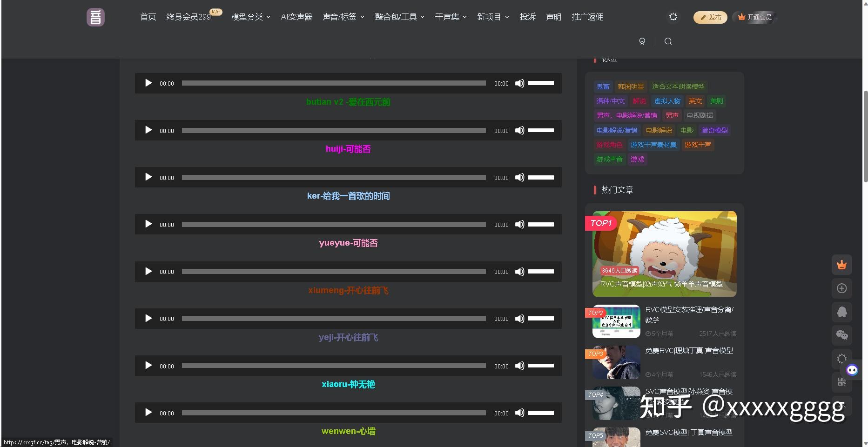The width and height of the screenshot is (868, 447).
Task: Click the 发布 publish button
Action: [710, 17]
